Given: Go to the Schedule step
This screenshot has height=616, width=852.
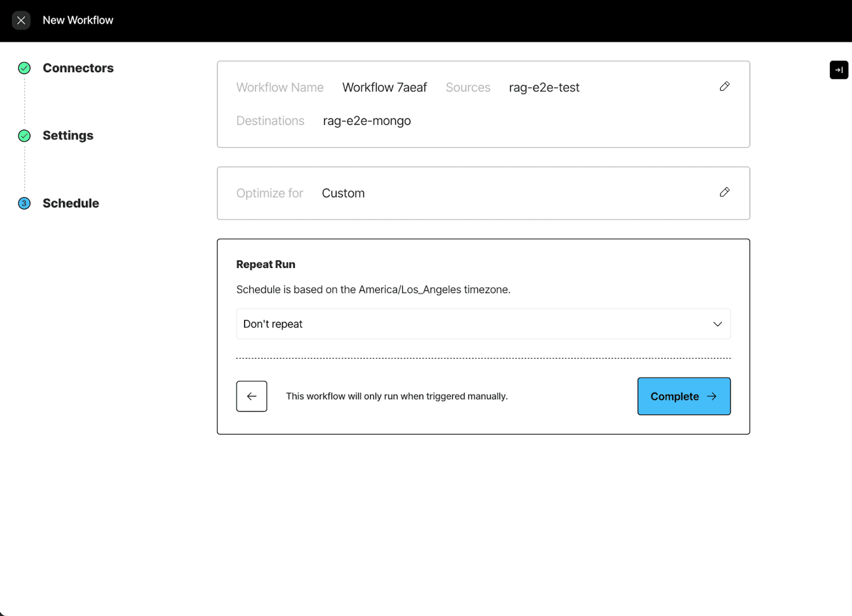Looking at the screenshot, I should 71,203.
